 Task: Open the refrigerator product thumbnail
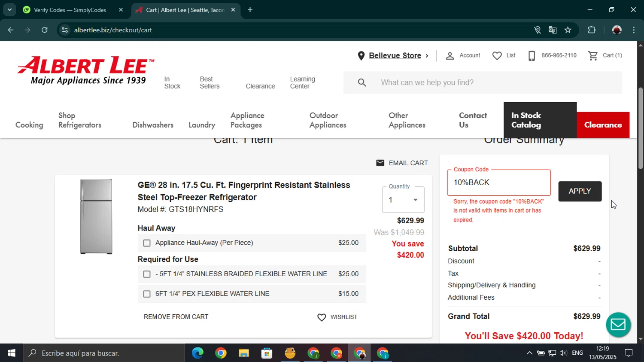coord(96,217)
